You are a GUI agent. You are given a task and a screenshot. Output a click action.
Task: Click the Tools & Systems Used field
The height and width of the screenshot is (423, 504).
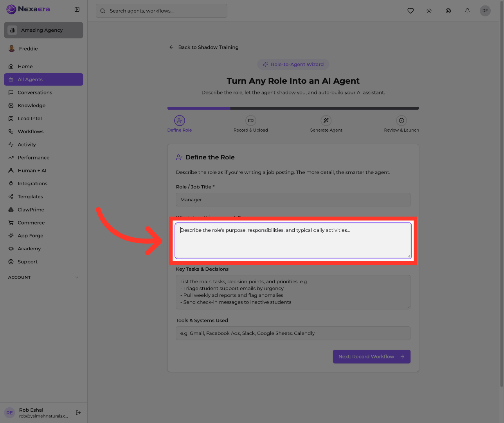pyautogui.click(x=293, y=333)
